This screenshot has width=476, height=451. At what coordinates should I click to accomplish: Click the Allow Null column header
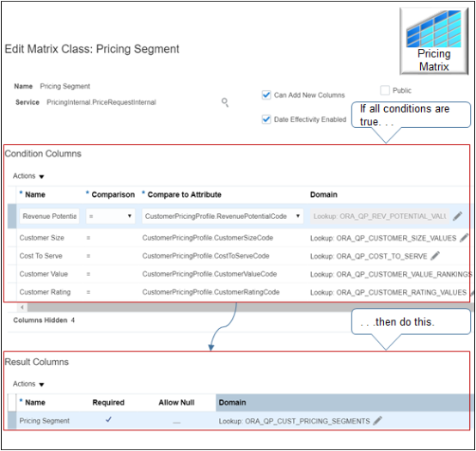(x=176, y=402)
